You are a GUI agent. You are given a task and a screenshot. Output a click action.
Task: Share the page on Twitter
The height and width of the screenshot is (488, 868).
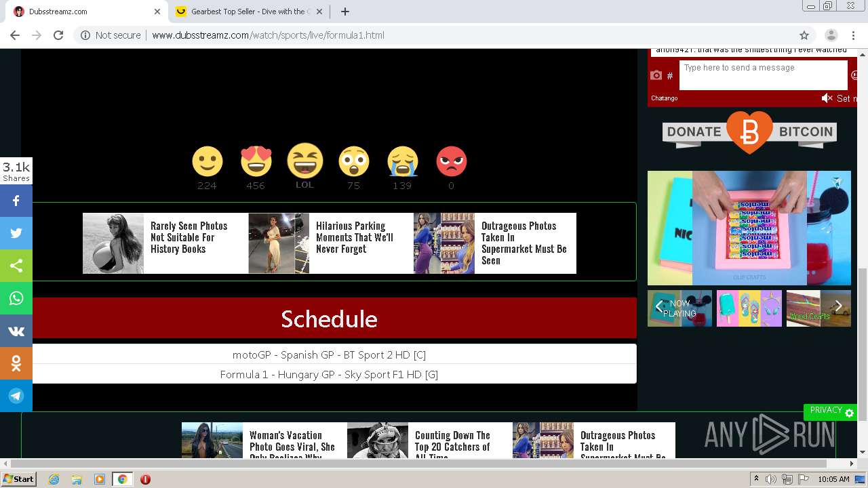pyautogui.click(x=16, y=233)
